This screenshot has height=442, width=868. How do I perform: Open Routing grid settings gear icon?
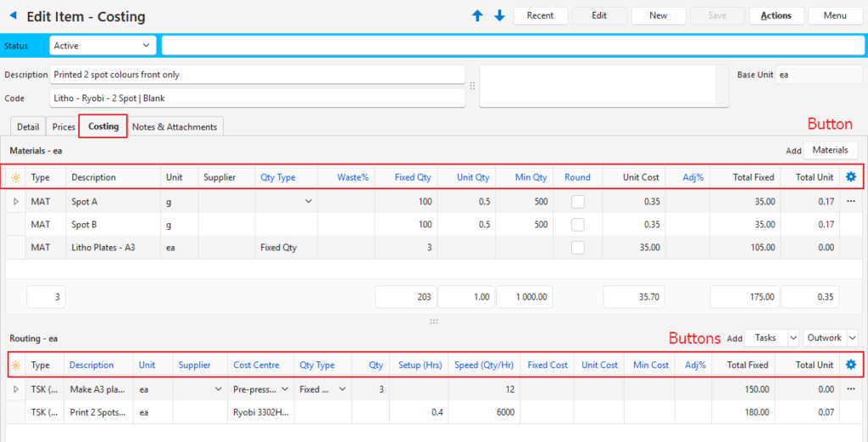click(851, 365)
